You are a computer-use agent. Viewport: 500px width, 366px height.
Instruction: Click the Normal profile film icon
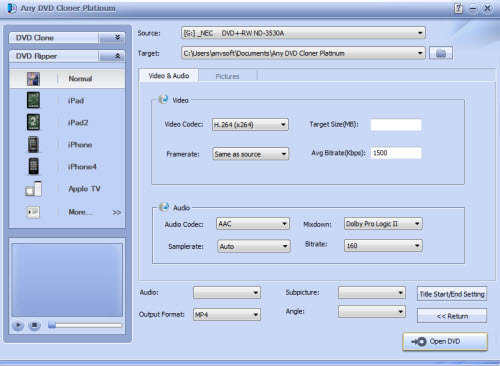33,79
